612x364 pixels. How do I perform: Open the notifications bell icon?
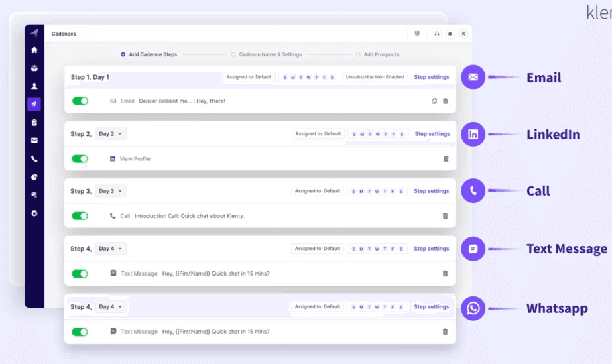click(450, 34)
